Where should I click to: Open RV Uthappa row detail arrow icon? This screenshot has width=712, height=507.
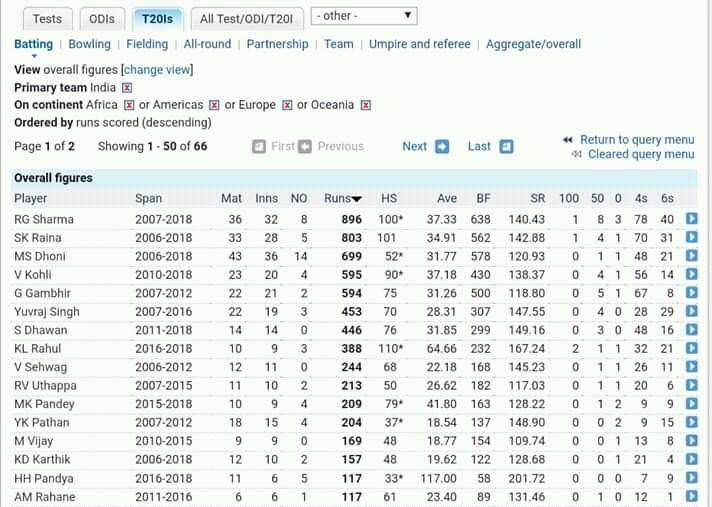pyautogui.click(x=691, y=385)
